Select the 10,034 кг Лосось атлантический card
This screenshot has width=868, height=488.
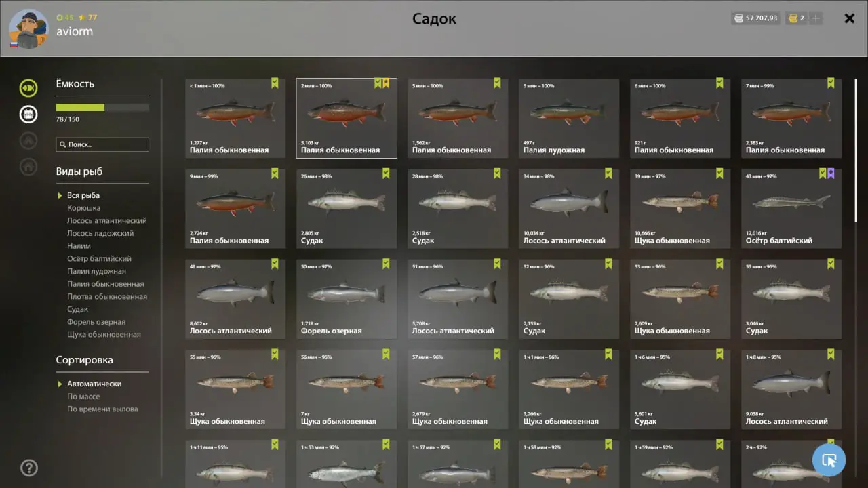point(569,208)
